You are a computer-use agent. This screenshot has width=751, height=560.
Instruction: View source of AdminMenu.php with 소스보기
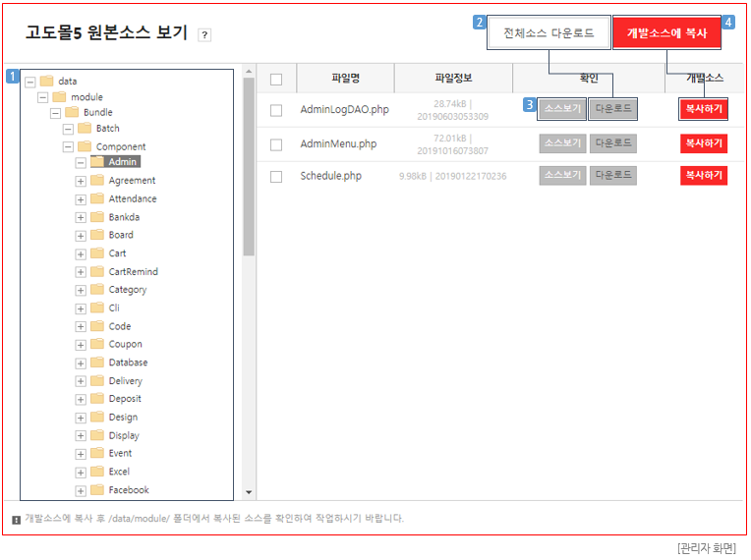click(562, 143)
